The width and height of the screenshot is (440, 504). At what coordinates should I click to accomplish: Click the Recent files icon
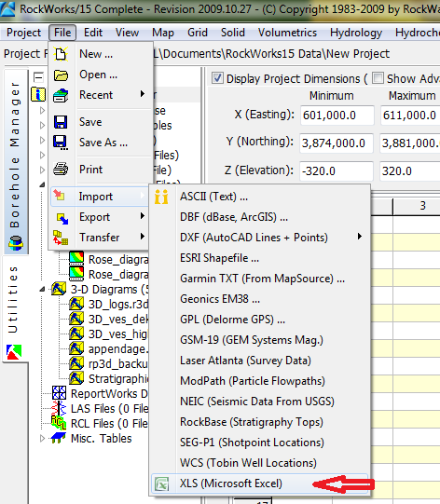(x=61, y=95)
